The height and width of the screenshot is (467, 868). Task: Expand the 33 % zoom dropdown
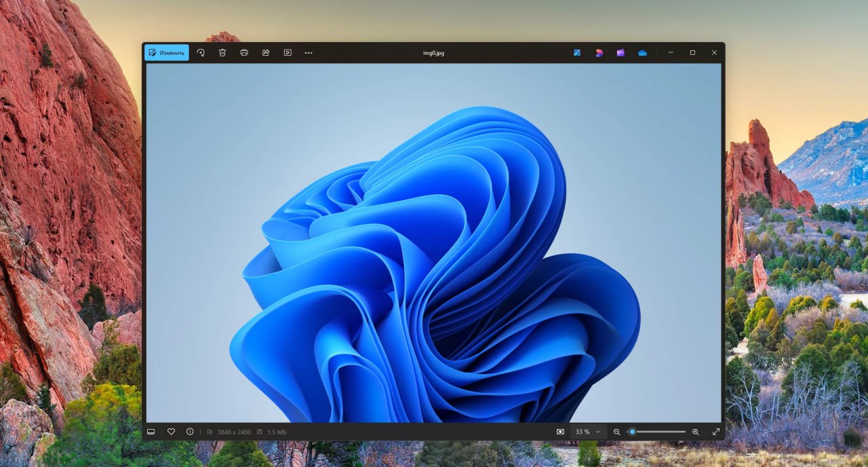point(588,432)
